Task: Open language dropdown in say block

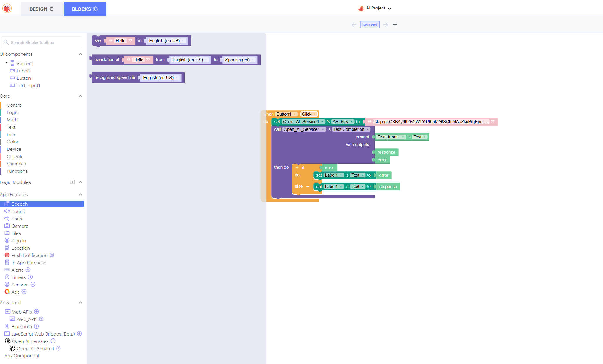Action: (x=166, y=41)
